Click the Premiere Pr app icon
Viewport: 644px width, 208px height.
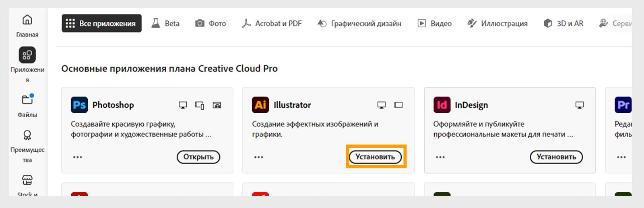coord(623,105)
